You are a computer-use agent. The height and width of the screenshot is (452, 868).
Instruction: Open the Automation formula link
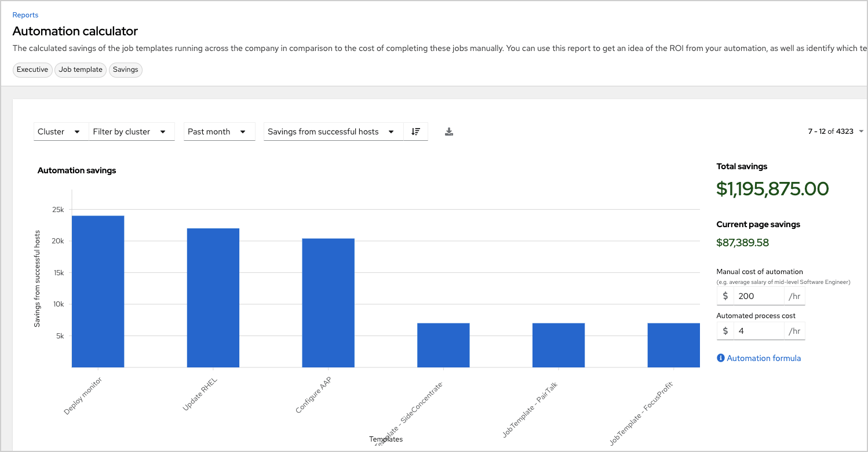point(764,358)
